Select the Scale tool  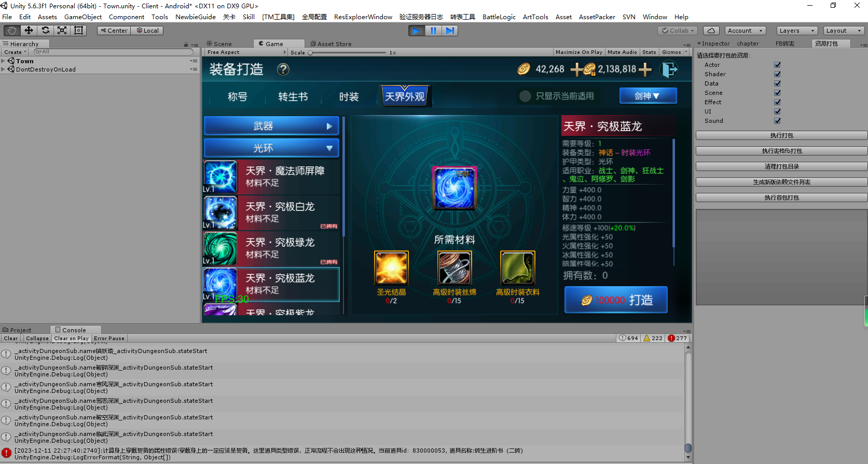tap(62, 31)
